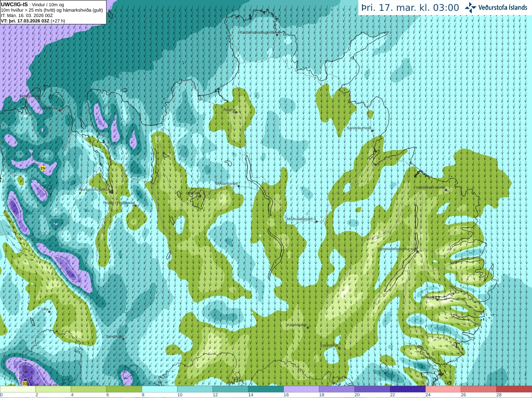Click the Vatnsskarð eystra station dot
Image resolution: width=532 pixels, height=398 pixels.
click(446, 190)
